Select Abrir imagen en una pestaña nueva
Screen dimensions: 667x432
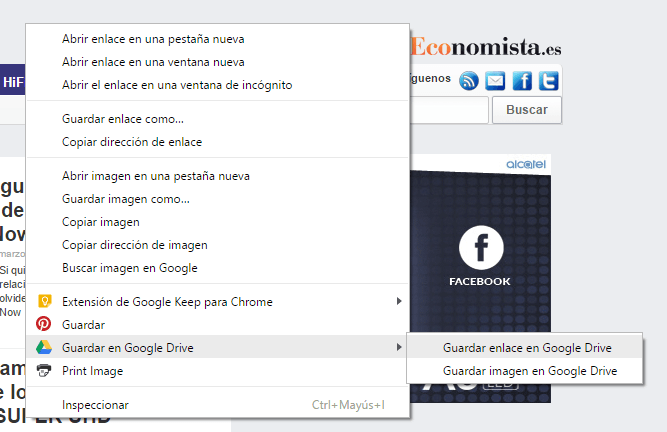(218, 176)
